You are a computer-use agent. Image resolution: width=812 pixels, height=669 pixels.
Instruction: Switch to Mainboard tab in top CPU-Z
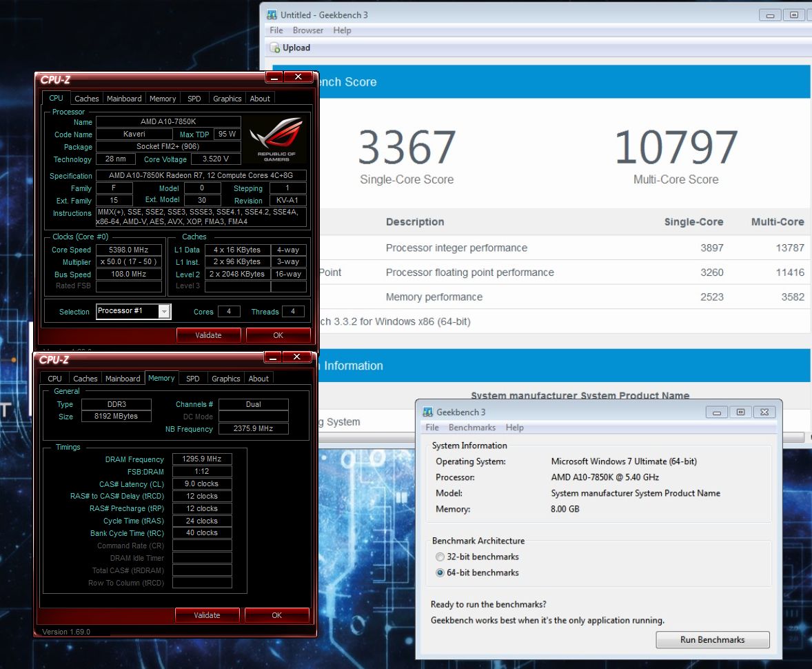[124, 99]
